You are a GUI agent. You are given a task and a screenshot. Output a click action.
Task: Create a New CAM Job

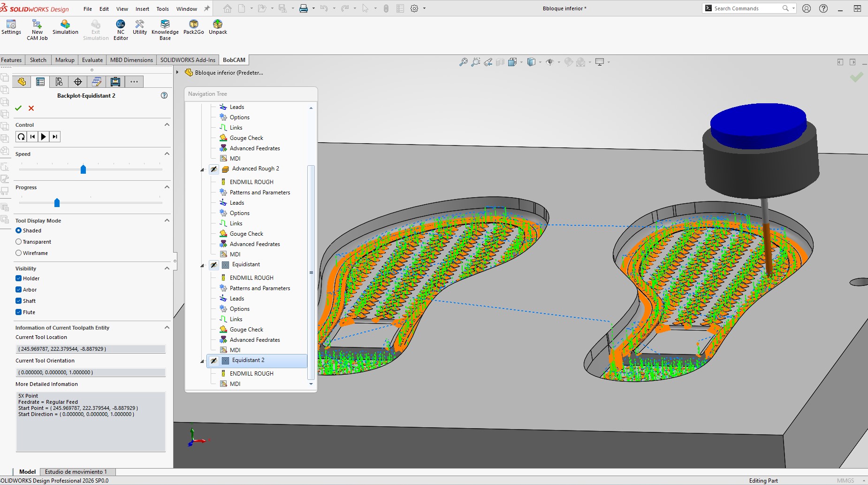pos(37,29)
